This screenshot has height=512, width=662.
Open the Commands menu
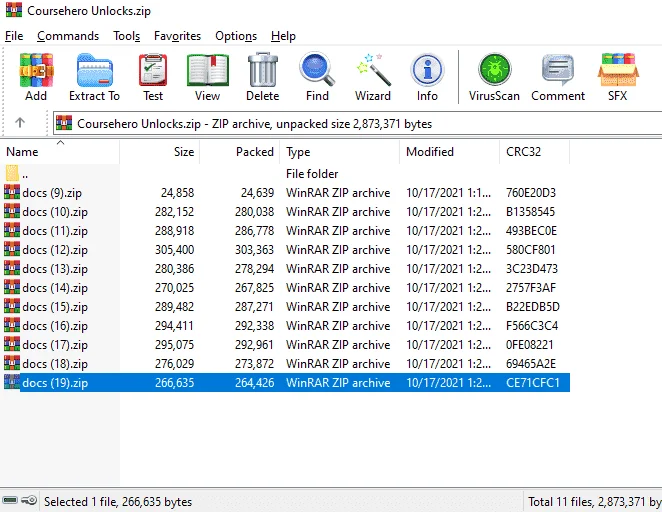(x=68, y=36)
